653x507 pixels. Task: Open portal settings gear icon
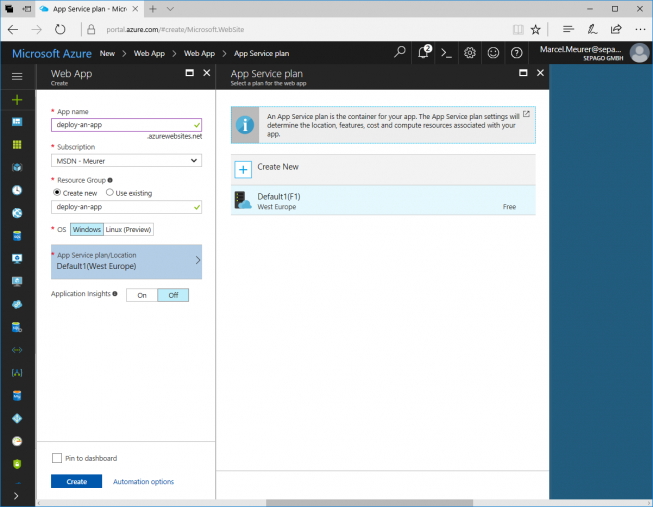(x=470, y=53)
